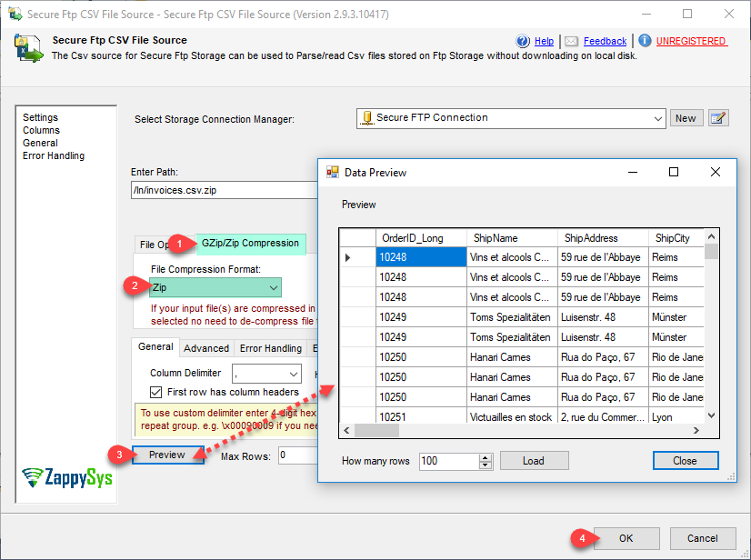Click the Feedback envelope icon
This screenshot has width=751, height=560.
click(571, 41)
